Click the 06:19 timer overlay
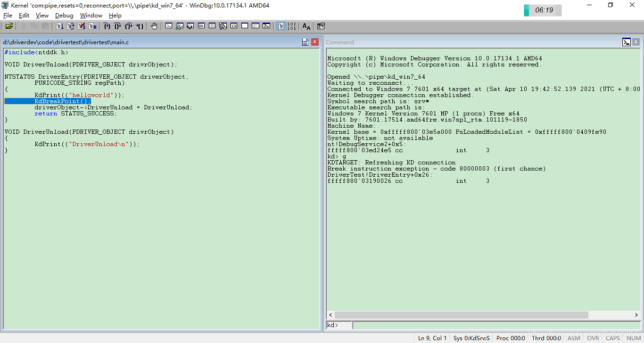The image size is (644, 343). 543,10
